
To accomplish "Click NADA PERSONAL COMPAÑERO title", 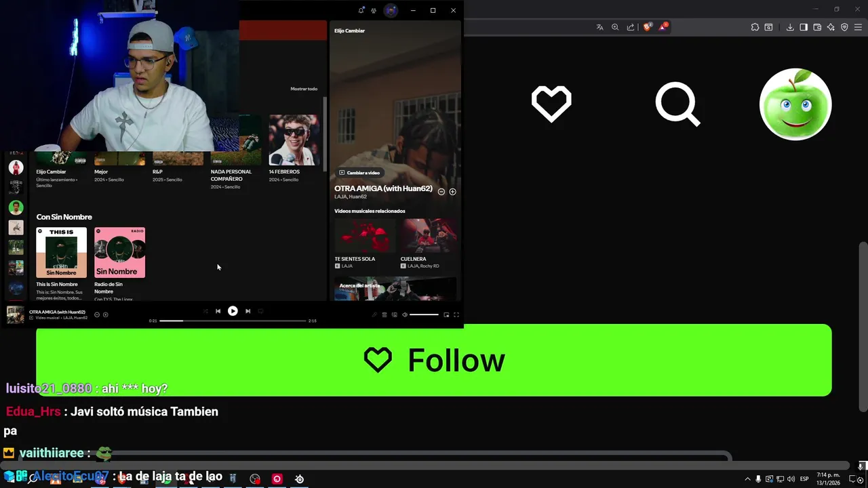I will pyautogui.click(x=231, y=176).
